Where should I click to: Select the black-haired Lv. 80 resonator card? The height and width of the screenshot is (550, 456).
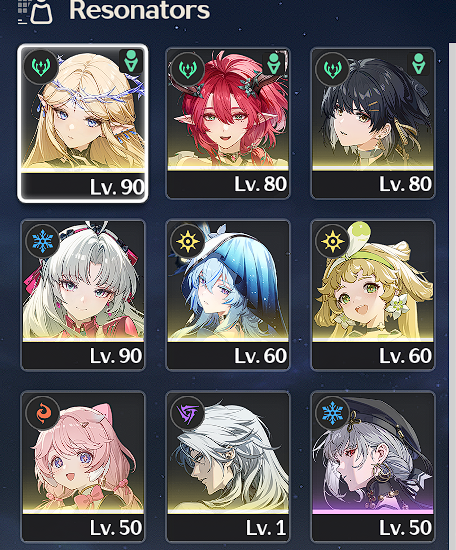373,123
